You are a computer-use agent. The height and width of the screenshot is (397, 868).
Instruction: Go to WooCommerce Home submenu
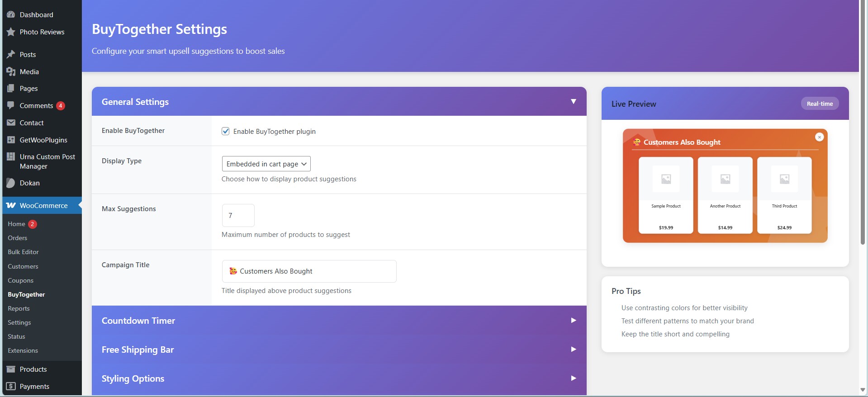coord(16,224)
